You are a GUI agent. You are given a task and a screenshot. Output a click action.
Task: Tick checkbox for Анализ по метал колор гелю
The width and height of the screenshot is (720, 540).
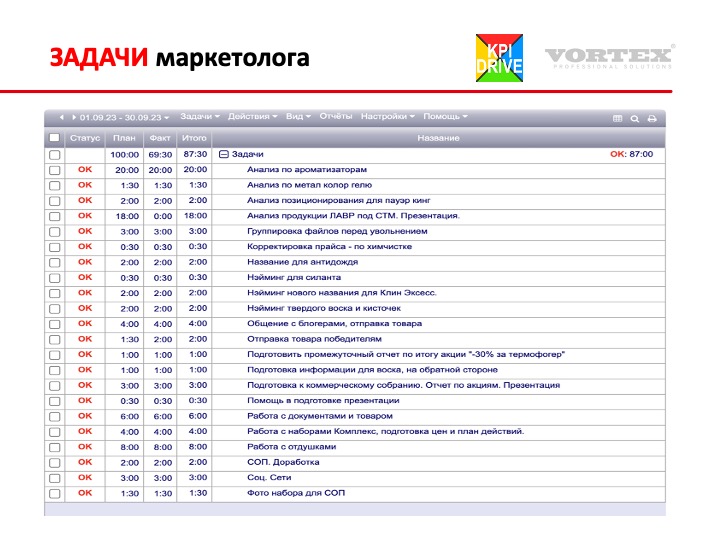coord(55,186)
